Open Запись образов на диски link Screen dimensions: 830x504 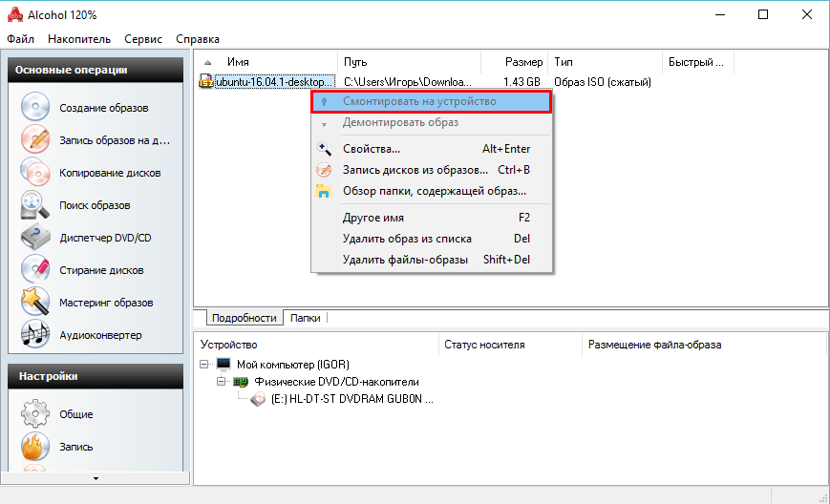point(115,140)
